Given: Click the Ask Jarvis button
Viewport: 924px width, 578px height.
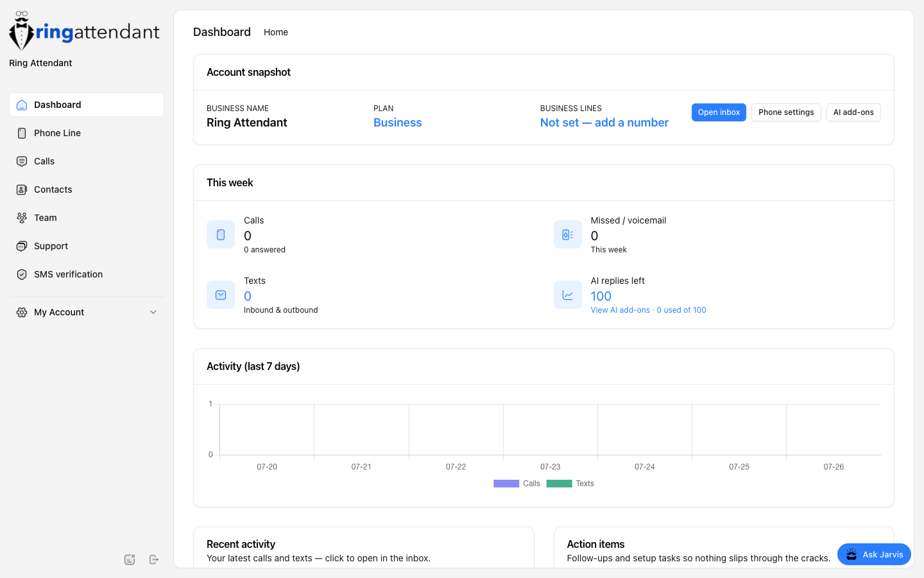Looking at the screenshot, I should (874, 554).
